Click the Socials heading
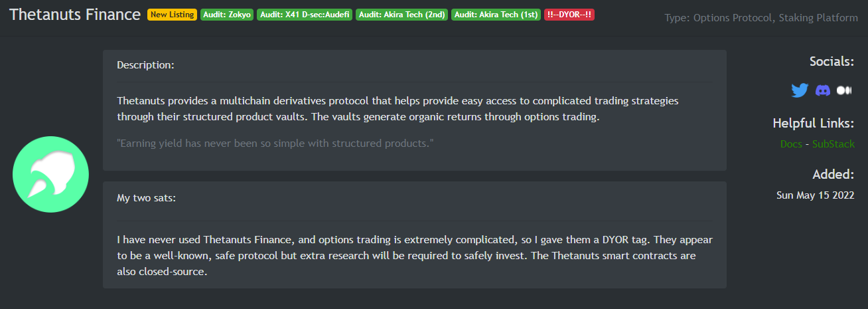This screenshot has height=309, width=868. pos(832,61)
